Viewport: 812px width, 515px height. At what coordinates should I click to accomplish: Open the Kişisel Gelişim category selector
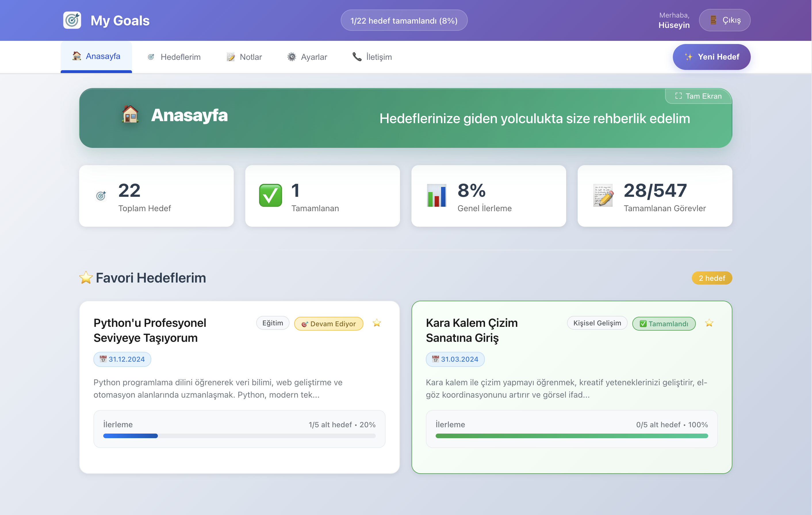pos(597,323)
